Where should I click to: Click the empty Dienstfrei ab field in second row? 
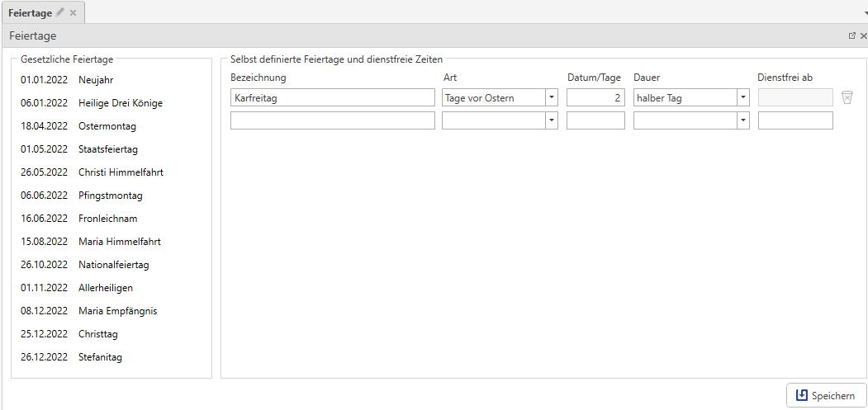(x=794, y=120)
